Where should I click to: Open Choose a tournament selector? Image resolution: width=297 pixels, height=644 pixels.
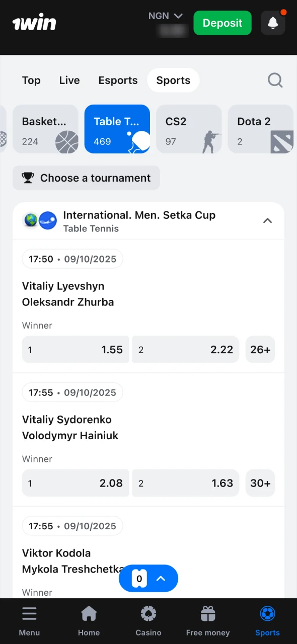[86, 178]
